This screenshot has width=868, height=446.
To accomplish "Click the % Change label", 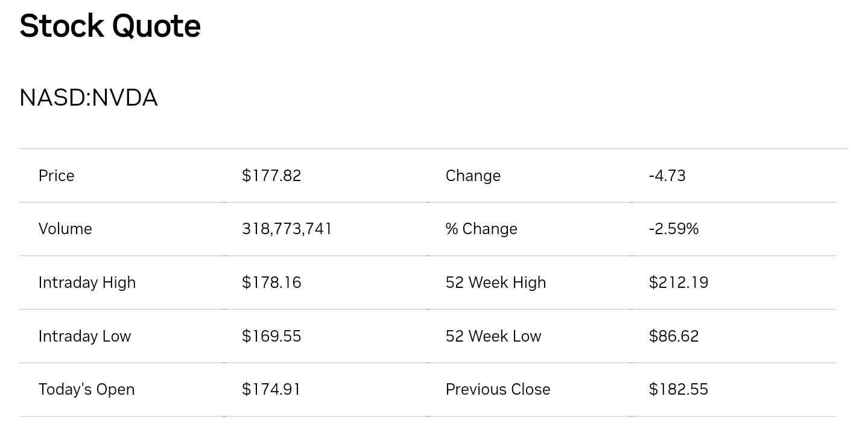I will (481, 229).
